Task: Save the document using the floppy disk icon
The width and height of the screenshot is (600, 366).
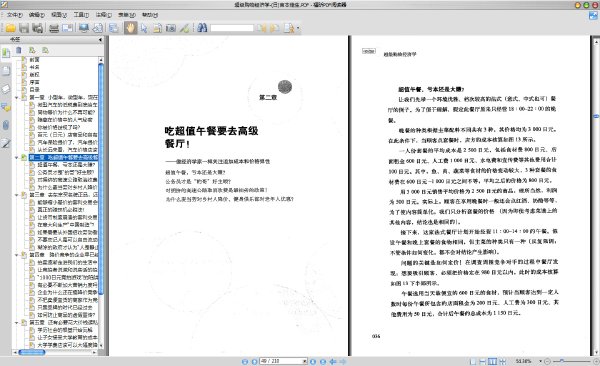Action: [x=24, y=28]
